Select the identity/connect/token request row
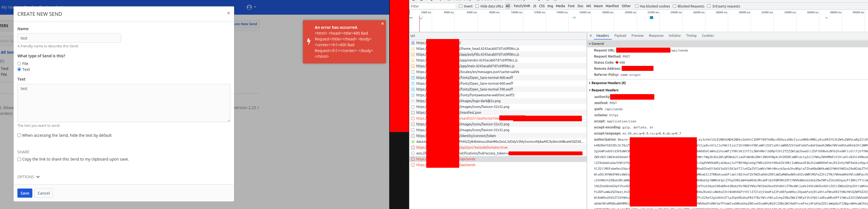 [498, 136]
